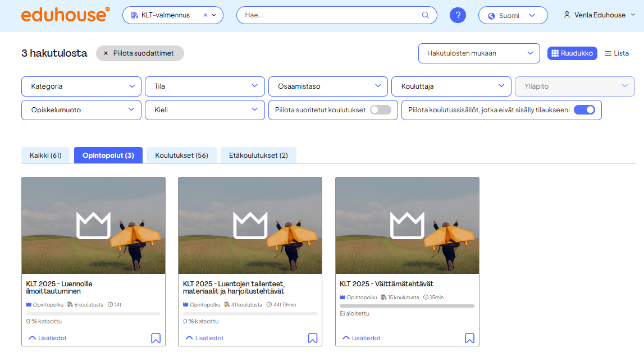Image resolution: width=644 pixels, height=352 pixels.
Task: Select the Etäkoulutukset (2) tab
Action: pyautogui.click(x=258, y=156)
